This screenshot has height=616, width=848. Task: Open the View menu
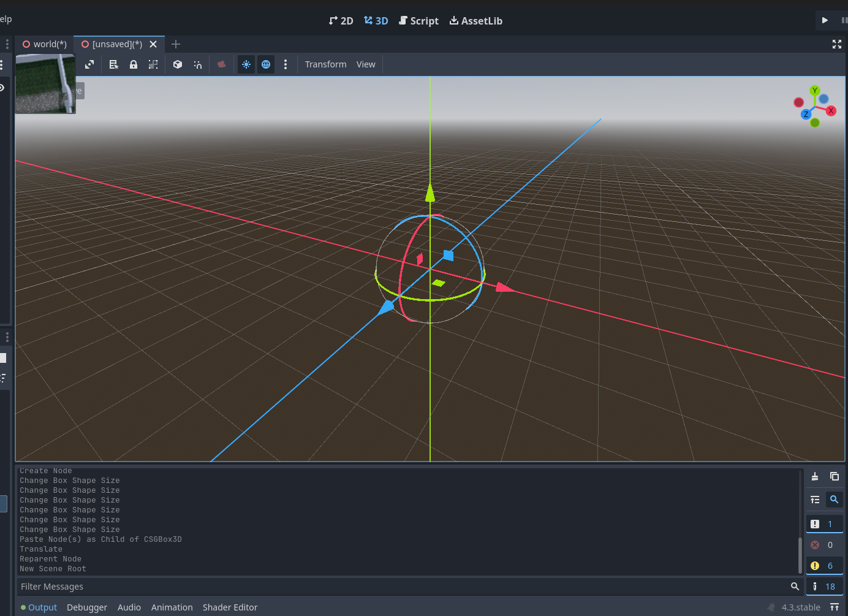(x=366, y=64)
